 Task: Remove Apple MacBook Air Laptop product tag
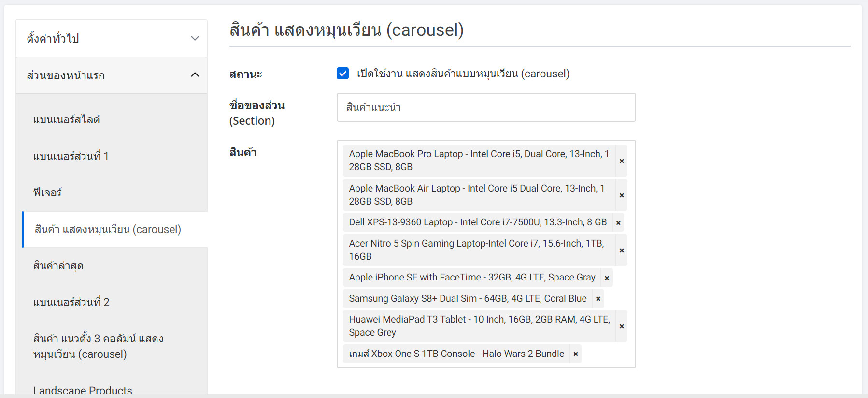tap(622, 195)
